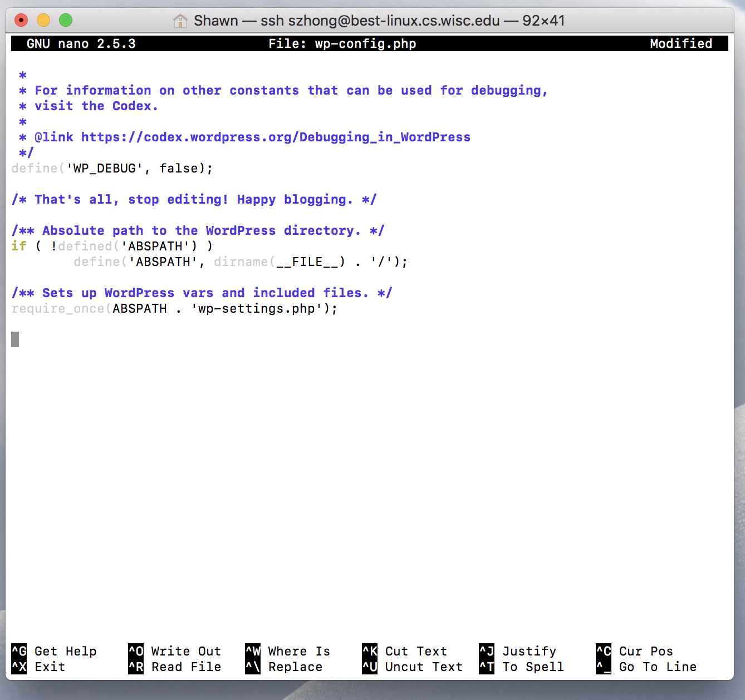Click the 'false' value in WP_DEBUG line
The height and width of the screenshot is (700, 745).
(x=179, y=168)
